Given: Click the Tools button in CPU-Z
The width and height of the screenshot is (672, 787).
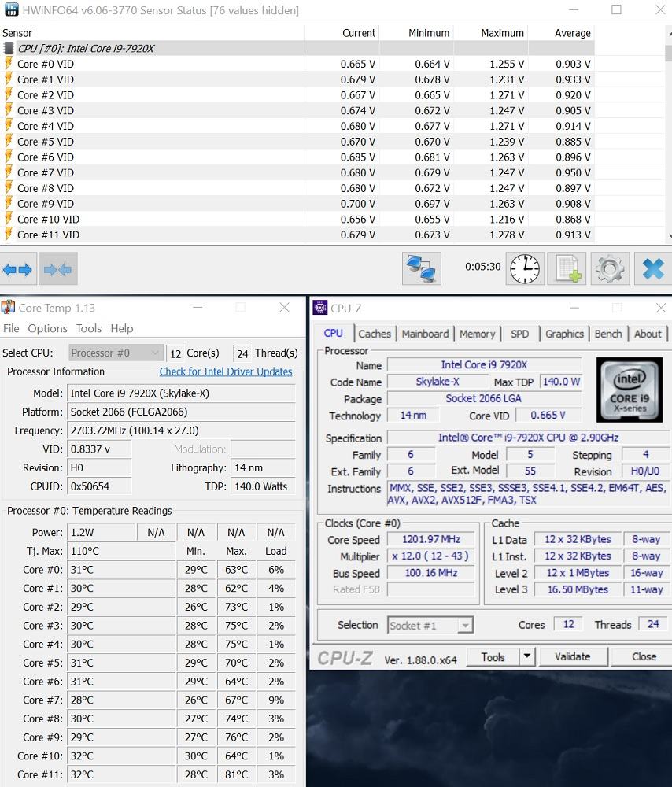Looking at the screenshot, I should tap(493, 656).
